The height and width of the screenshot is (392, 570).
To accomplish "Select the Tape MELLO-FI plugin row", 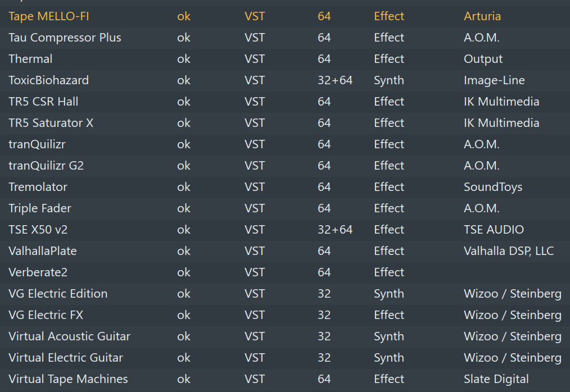I will [49, 16].
